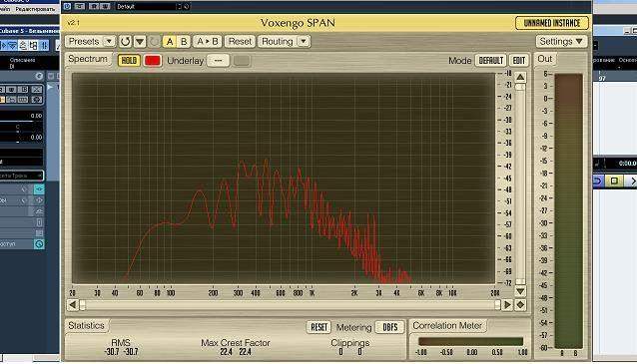637x364 pixels.
Task: Click the Max Crest Factor value 22.4
Action: click(236, 351)
